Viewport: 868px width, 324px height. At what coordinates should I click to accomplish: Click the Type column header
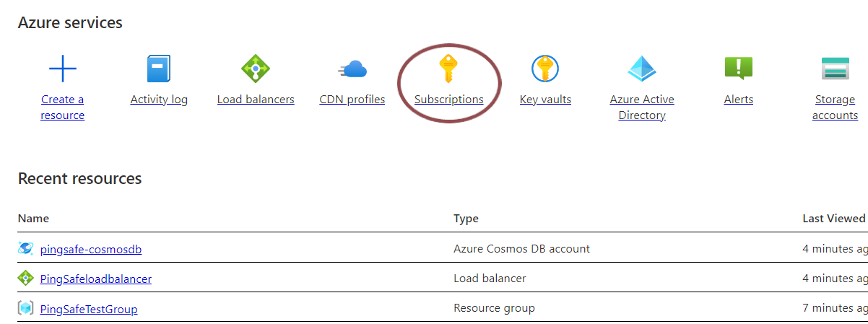(x=466, y=219)
